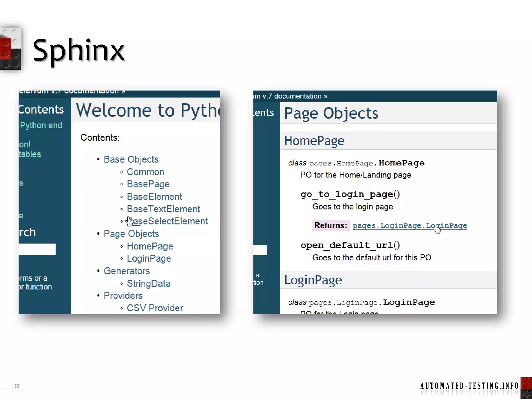The image size is (532, 399).
Task: Click the 'Returns:' field label
Action: [x=331, y=225]
